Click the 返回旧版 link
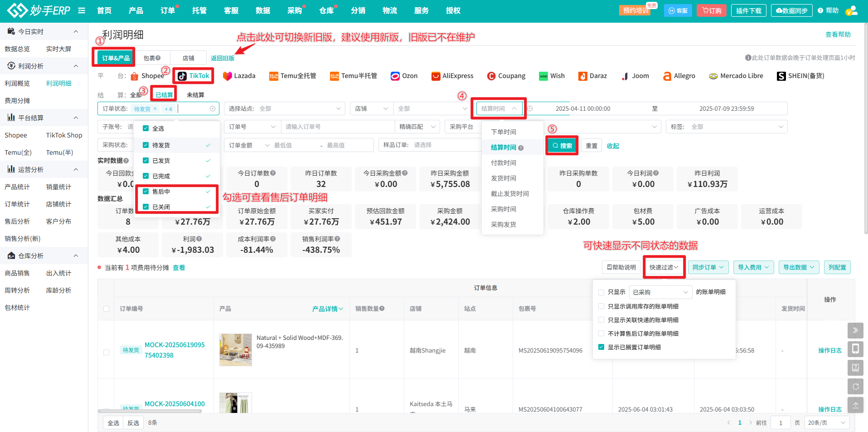868x432 pixels. (x=223, y=58)
